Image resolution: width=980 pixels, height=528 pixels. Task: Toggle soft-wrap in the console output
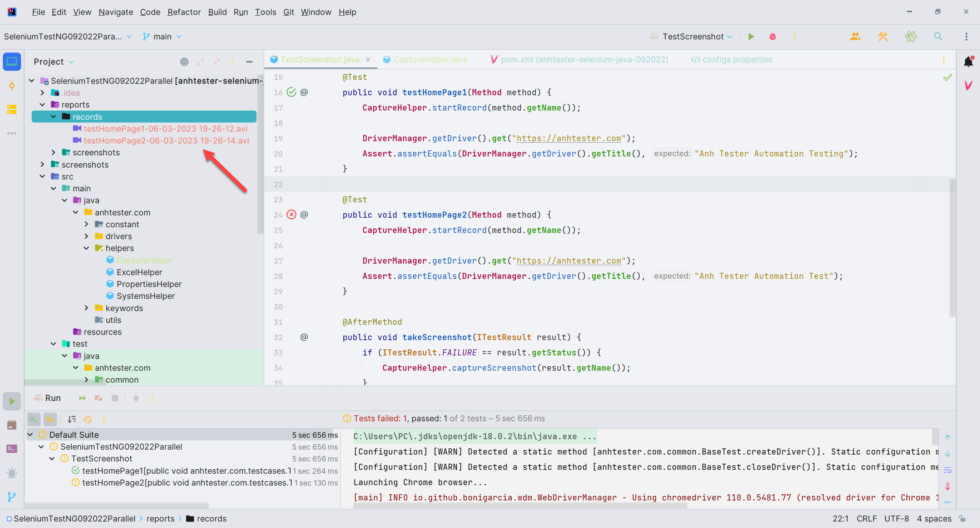pyautogui.click(x=947, y=470)
